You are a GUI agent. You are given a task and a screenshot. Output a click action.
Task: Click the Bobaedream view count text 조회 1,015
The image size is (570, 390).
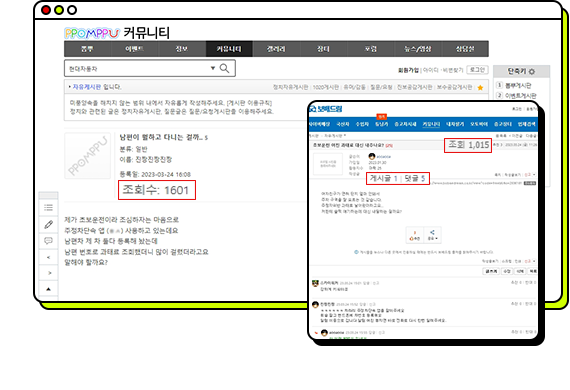pyautogui.click(x=469, y=145)
